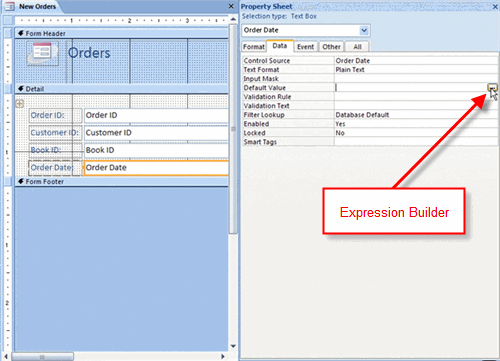
Task: Click the vertical scrollbar down arrow
Action: tap(233, 346)
